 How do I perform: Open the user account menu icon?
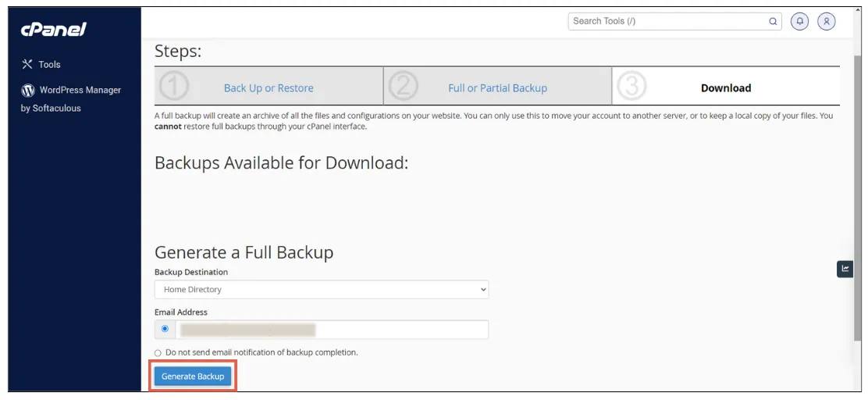826,21
